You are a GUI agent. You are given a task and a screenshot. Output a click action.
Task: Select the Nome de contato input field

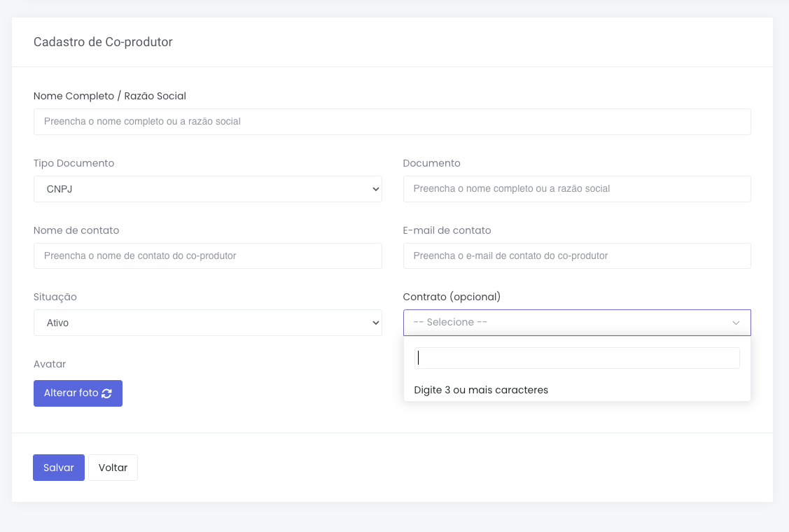coord(207,256)
